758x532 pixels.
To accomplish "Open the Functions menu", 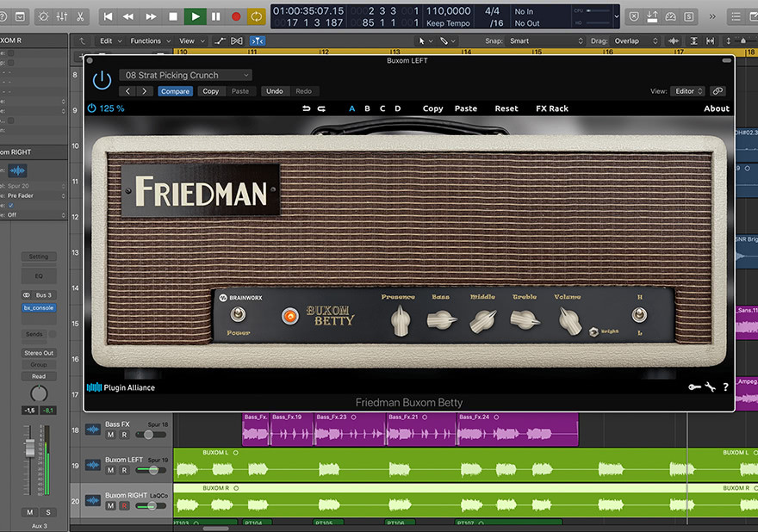I will click(150, 40).
